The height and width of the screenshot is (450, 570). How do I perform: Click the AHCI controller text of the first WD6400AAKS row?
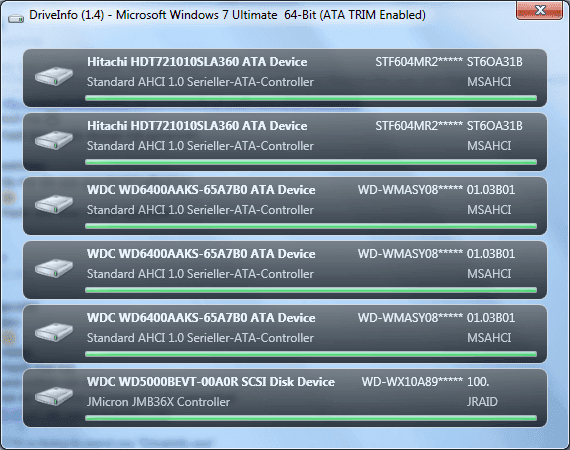click(x=200, y=210)
